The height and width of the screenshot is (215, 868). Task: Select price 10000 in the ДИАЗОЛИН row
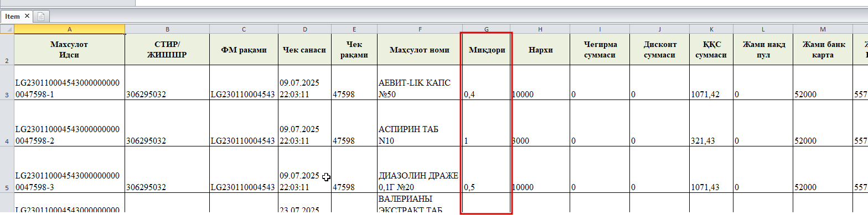point(540,169)
